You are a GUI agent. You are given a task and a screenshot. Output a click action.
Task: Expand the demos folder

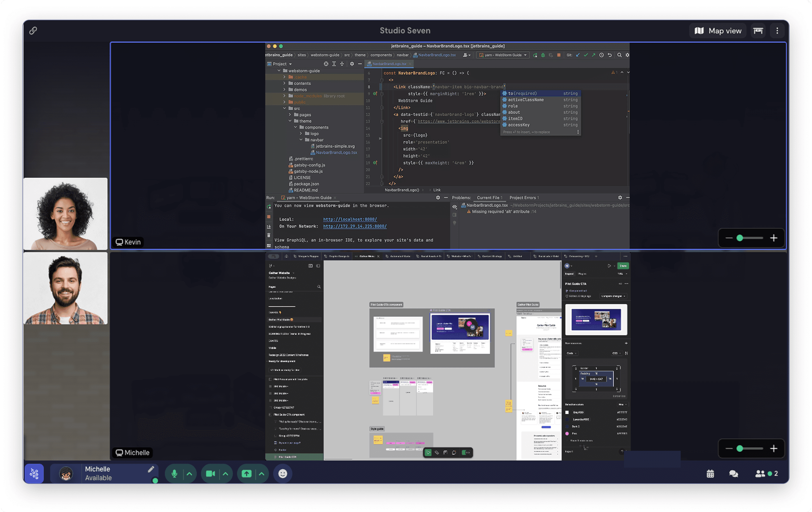tap(284, 89)
